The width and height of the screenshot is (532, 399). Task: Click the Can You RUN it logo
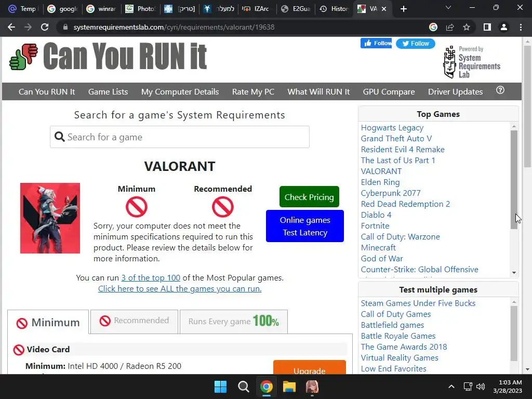pos(108,56)
